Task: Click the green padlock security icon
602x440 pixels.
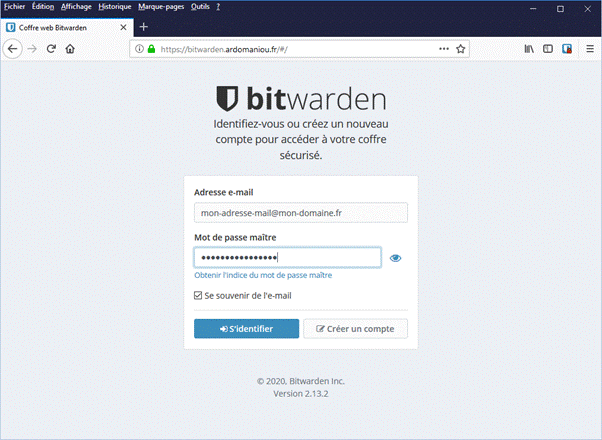Action: (x=152, y=49)
